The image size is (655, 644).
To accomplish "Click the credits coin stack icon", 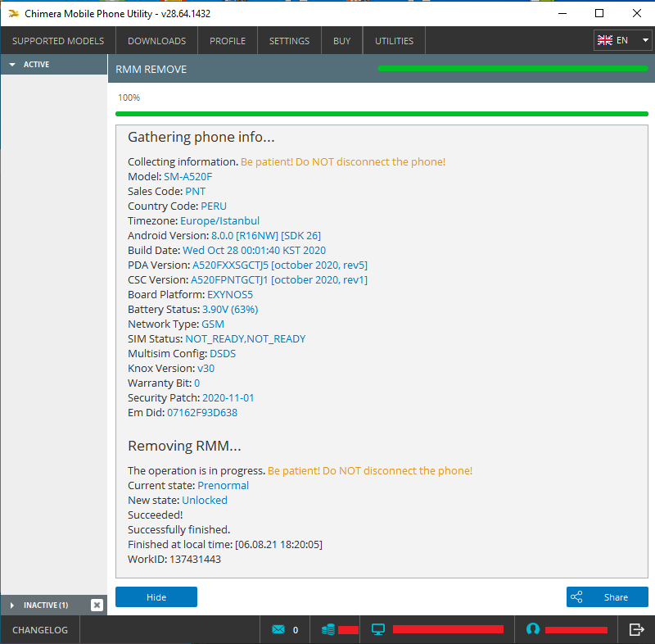I will 328,629.
